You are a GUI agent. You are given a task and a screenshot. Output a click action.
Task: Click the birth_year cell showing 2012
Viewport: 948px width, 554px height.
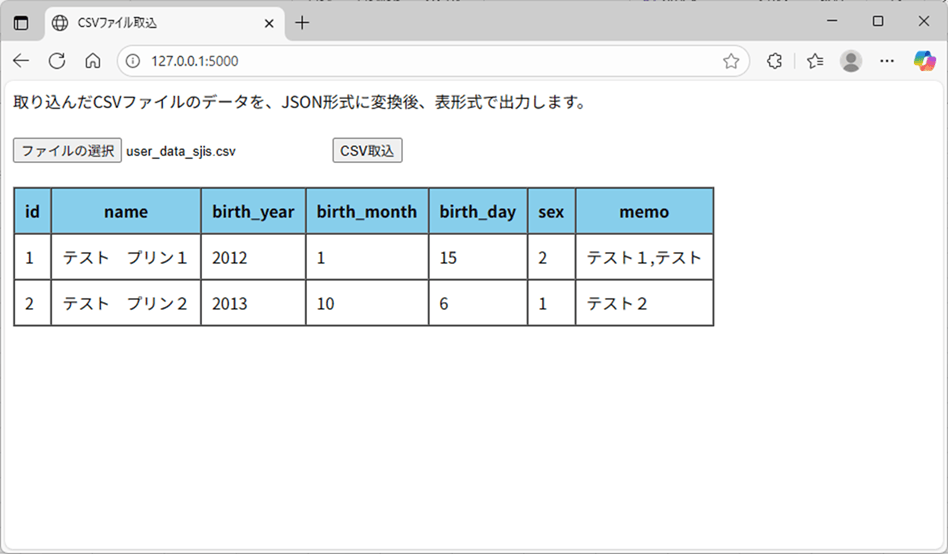(253, 257)
